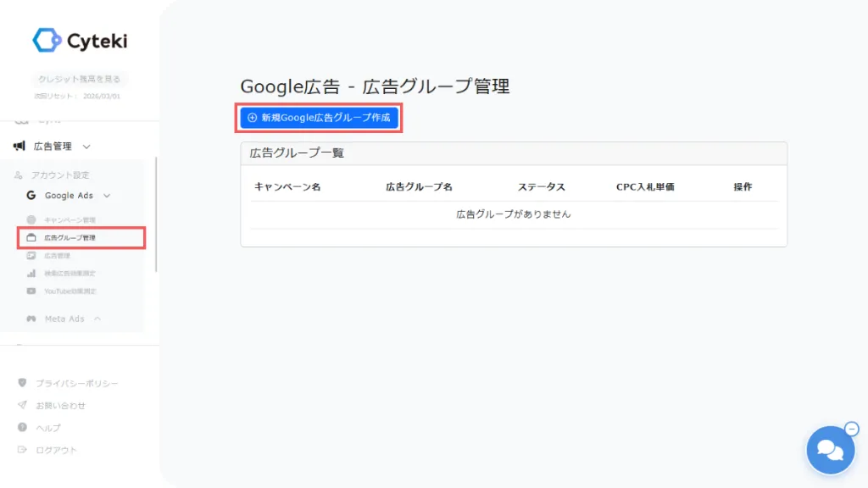Click the 広告管理 megaphone icon

[19, 146]
